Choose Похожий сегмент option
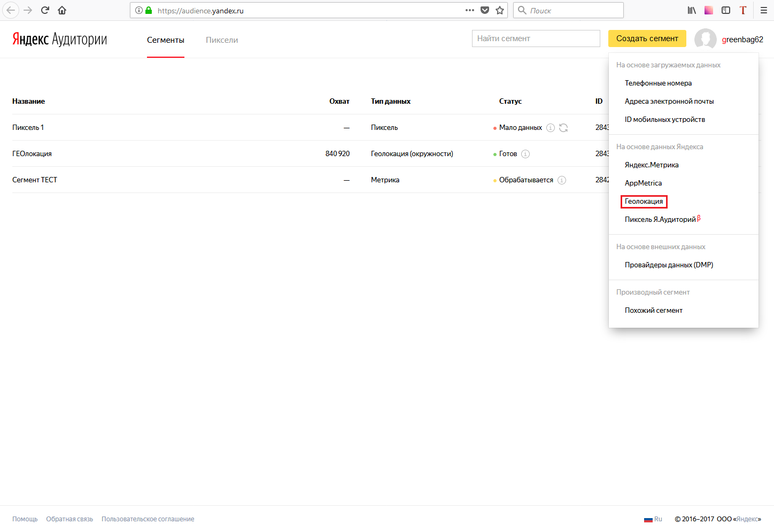Viewport: 774px width, 532px height. [x=654, y=310]
